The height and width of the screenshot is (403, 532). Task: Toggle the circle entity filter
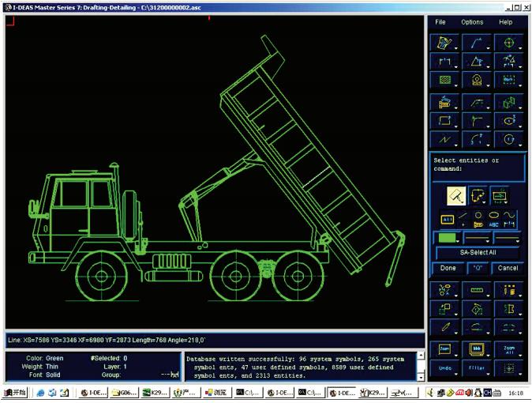(478, 215)
